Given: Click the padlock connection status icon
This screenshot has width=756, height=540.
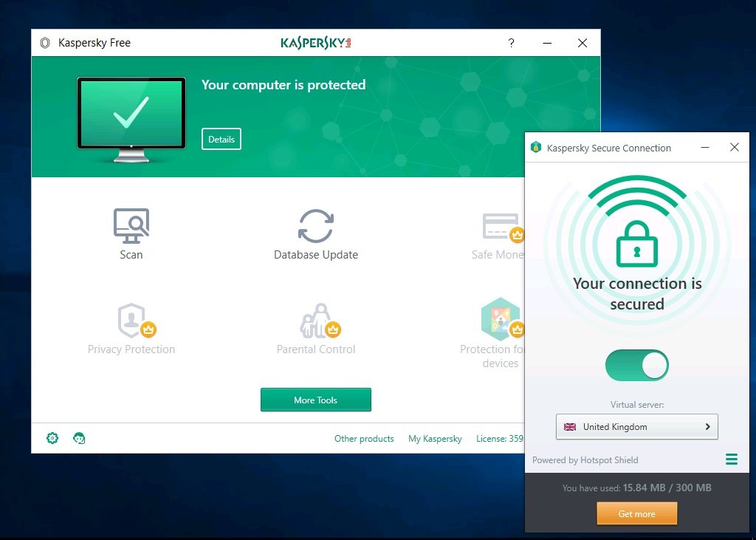Looking at the screenshot, I should click(x=637, y=244).
